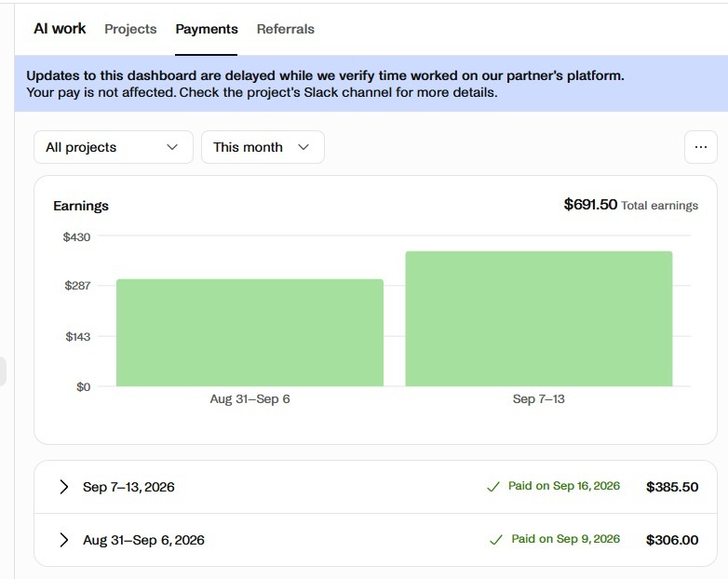Click the AI work heading
This screenshot has width=728, height=579.
coord(60,28)
